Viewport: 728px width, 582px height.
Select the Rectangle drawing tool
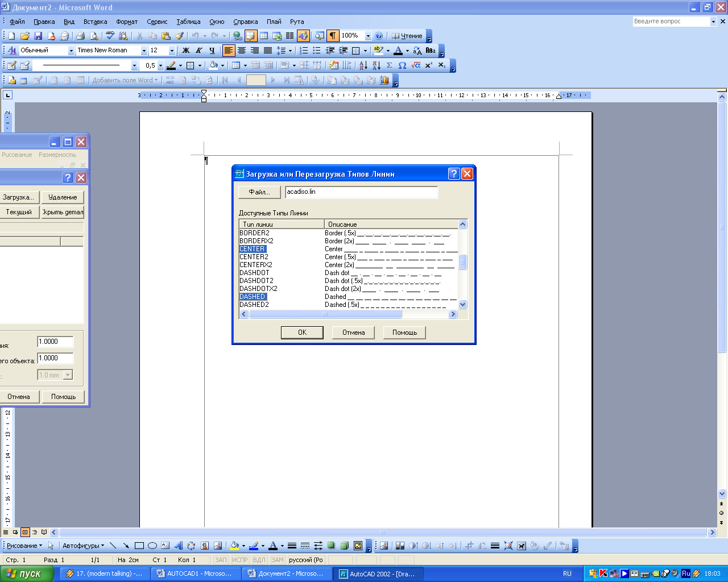click(x=139, y=546)
